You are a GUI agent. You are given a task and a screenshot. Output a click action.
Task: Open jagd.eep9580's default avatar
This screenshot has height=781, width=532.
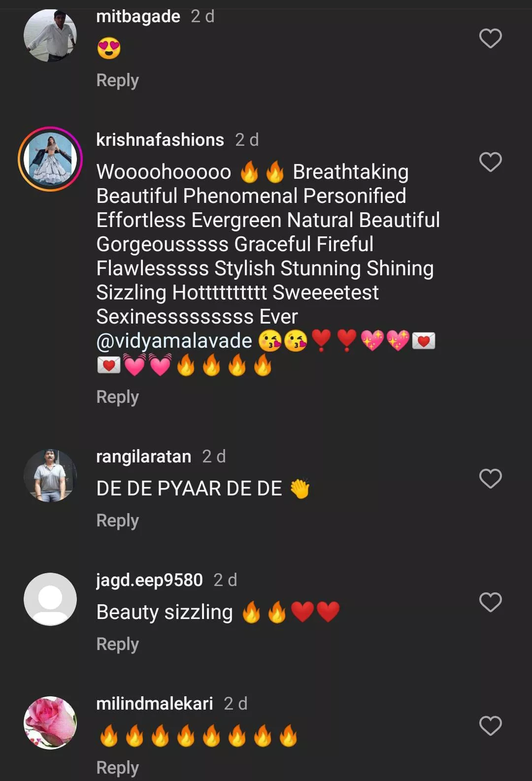pos(50,599)
